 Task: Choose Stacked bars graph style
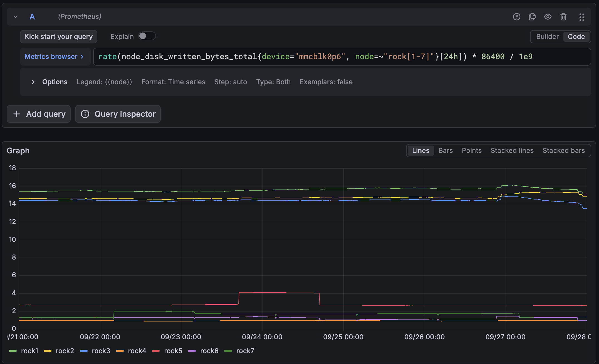[x=564, y=151]
